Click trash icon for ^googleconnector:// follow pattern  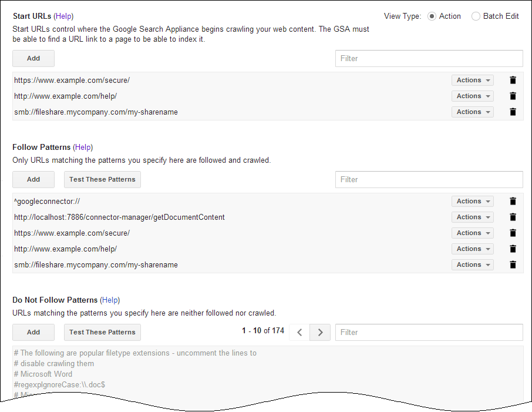pos(513,202)
